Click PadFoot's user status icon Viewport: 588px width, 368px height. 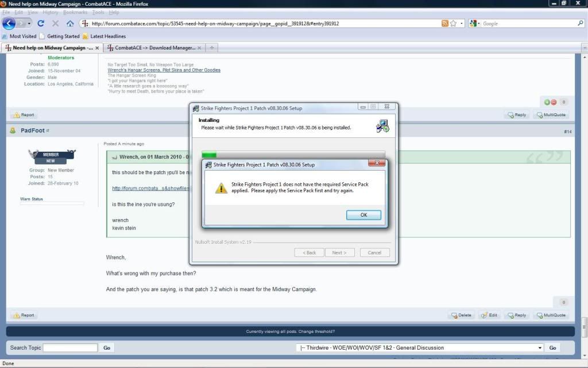[x=13, y=131]
